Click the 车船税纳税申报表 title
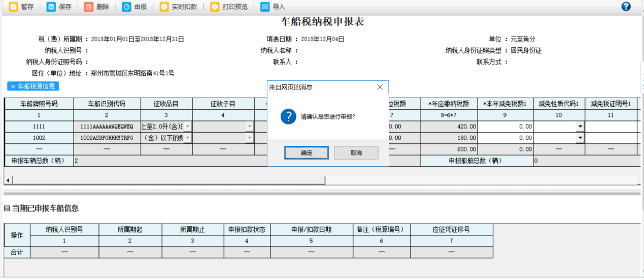Image resolution: width=644 pixels, height=280 pixels. (x=322, y=22)
